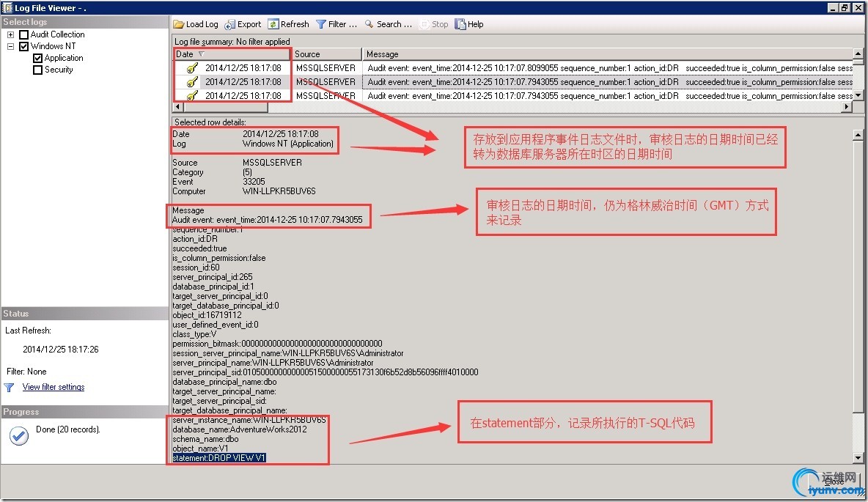Click the Computer value WIN-LLPKR5BUV6S
This screenshot has height=502, width=868.
279,191
